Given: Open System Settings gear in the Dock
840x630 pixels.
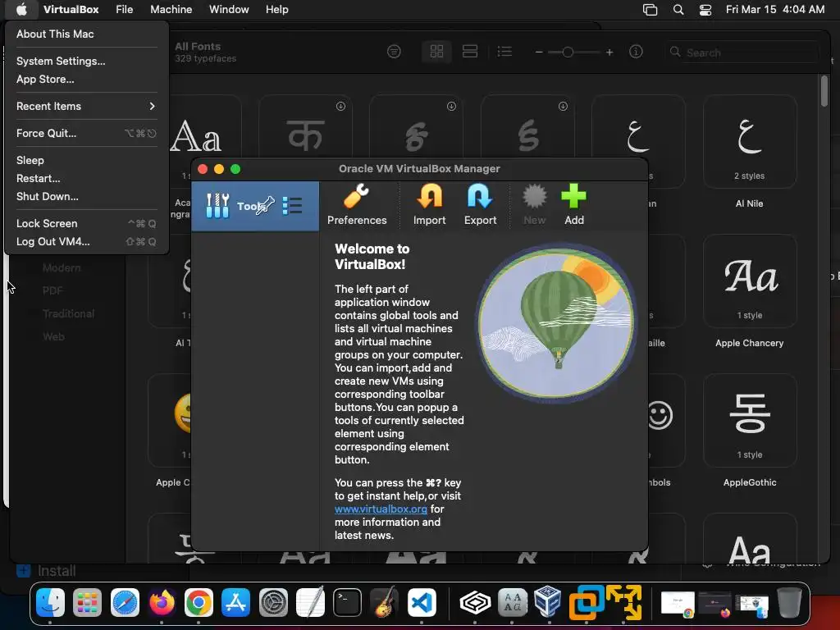Looking at the screenshot, I should 273,603.
